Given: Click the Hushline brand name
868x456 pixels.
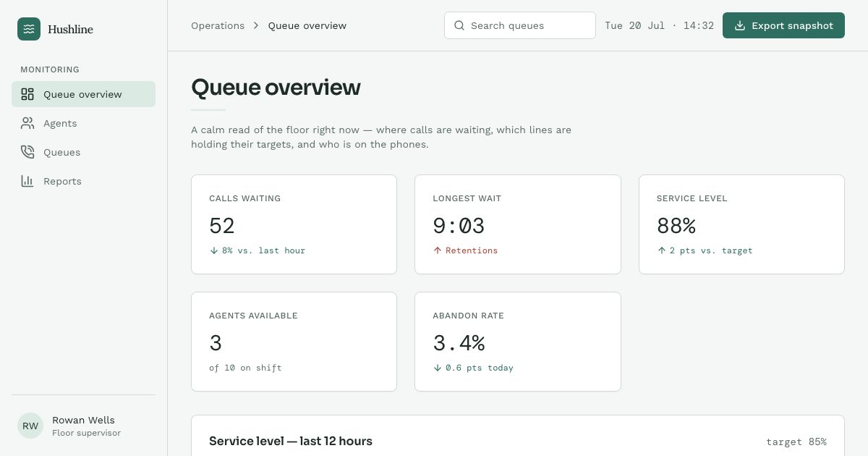Looking at the screenshot, I should click(x=70, y=29).
